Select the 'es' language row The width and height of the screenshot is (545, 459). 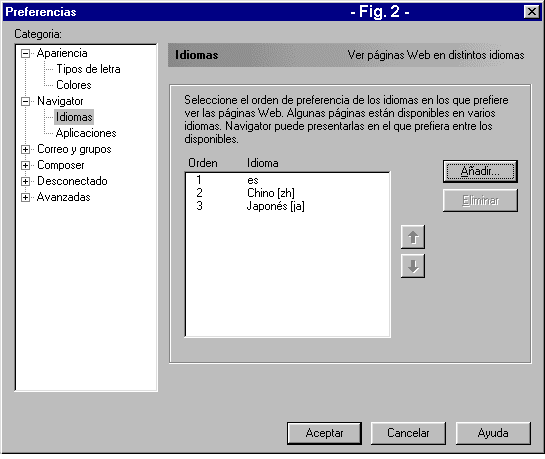coord(287,180)
